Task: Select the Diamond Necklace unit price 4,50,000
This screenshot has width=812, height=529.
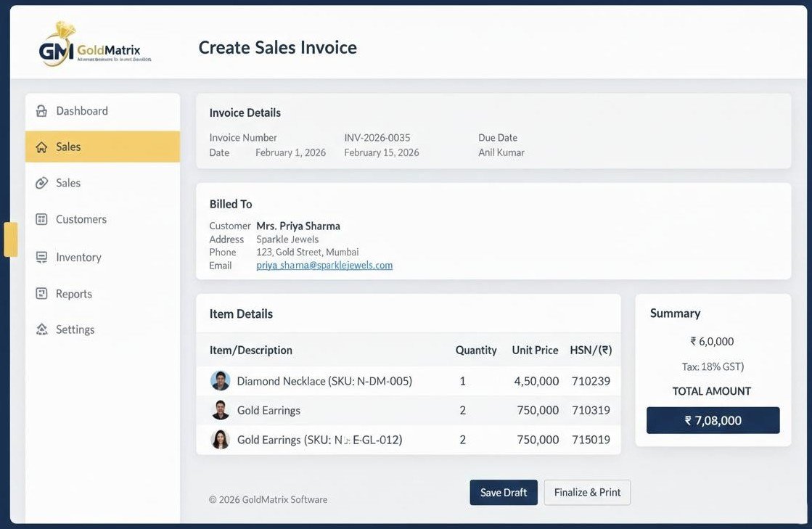Action: pos(536,381)
